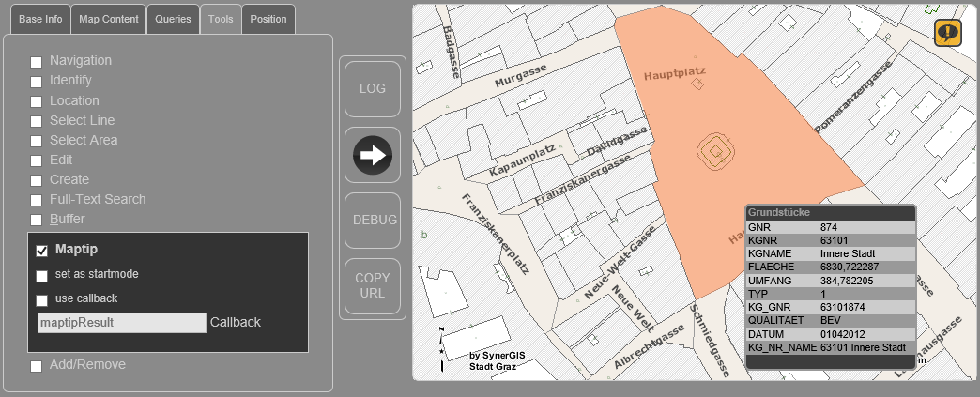Click the KG_NR_NAME value 63101 Innere Stadt
The height and width of the screenshot is (397, 980).
click(x=863, y=347)
